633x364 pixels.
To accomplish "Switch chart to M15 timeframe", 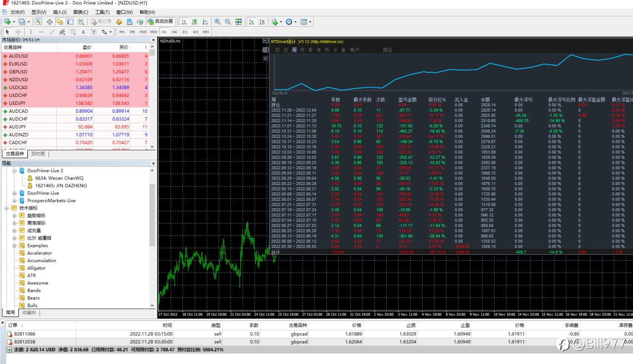I will [x=143, y=32].
